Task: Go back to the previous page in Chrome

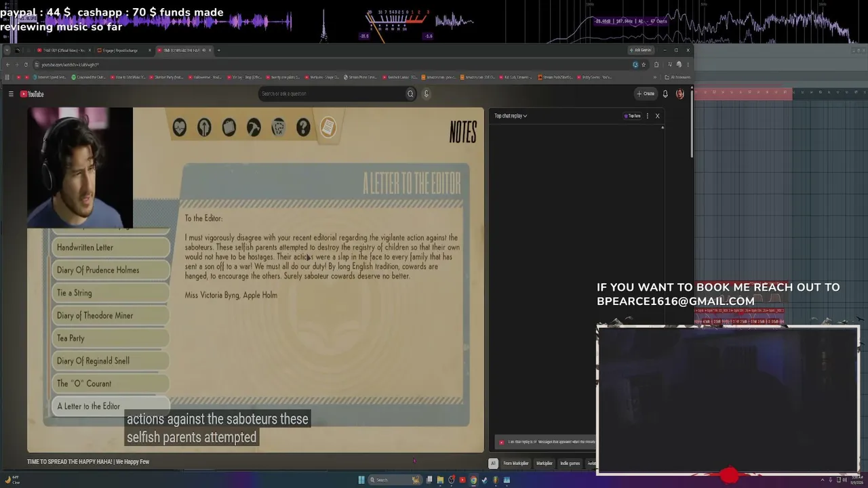Action: point(7,64)
